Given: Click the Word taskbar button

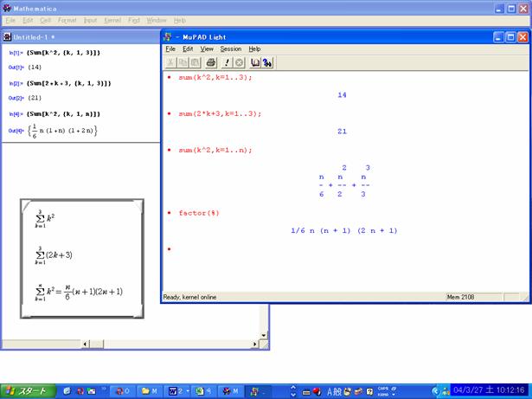Looking at the screenshot, I should [176, 391].
